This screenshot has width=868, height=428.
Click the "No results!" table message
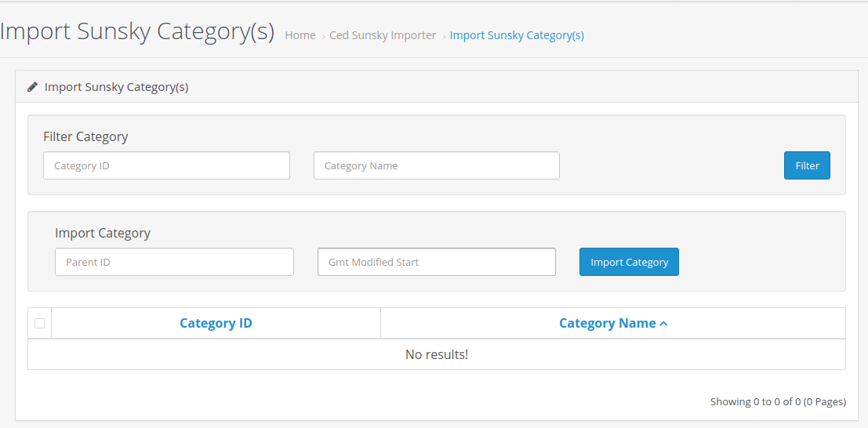[437, 354]
